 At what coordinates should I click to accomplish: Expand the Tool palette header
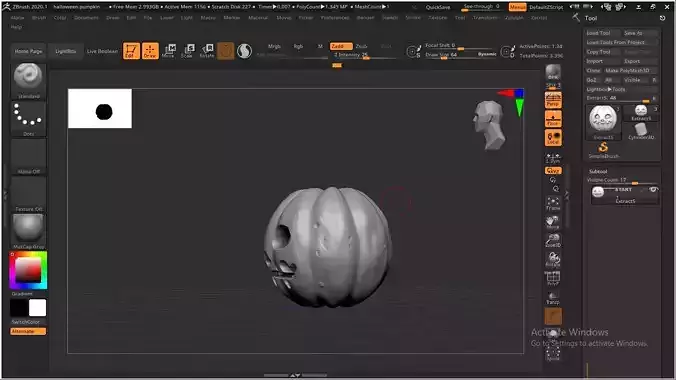pyautogui.click(x=591, y=18)
